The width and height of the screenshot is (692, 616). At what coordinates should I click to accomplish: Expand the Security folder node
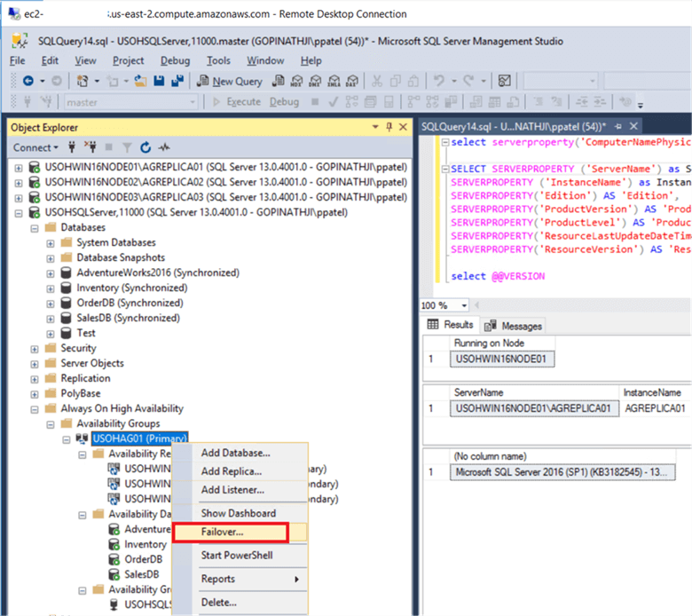(x=35, y=348)
